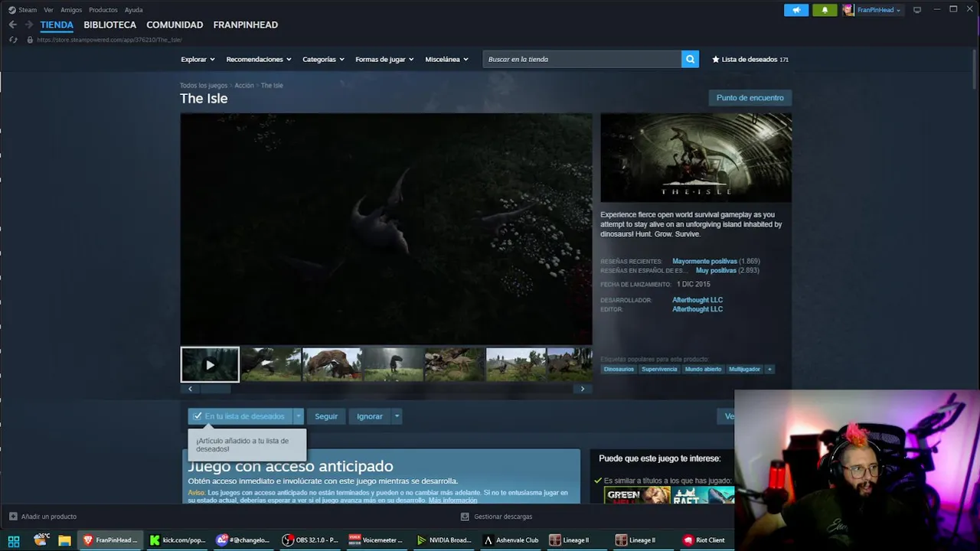The image size is (980, 551).
Task: Open the Productos menu
Action: (103, 10)
